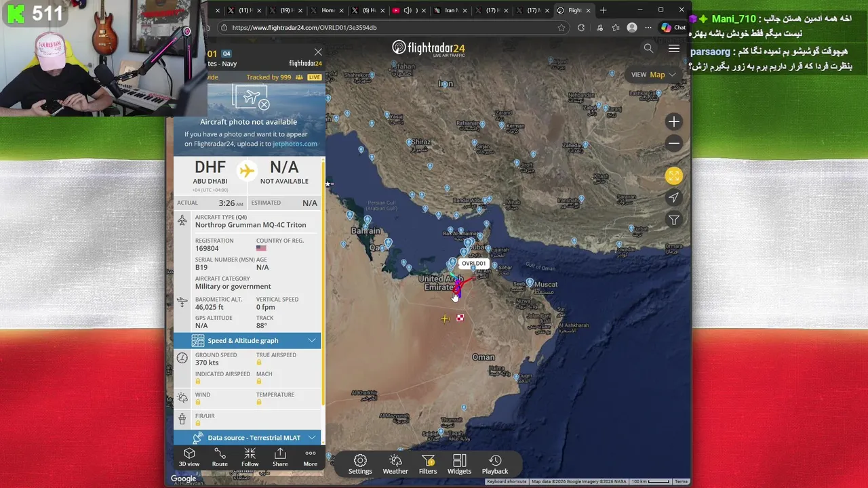Click the registration 169804 value
Viewport: 868px width, 488px height.
point(207,249)
